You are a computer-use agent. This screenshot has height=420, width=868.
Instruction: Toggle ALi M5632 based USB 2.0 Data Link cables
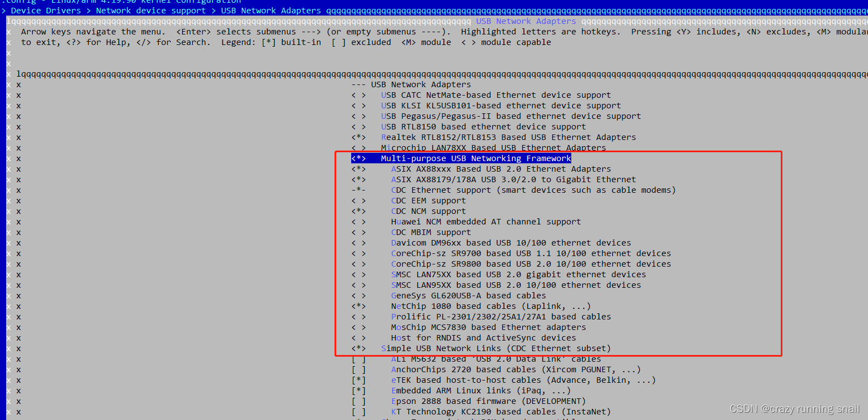476,359
